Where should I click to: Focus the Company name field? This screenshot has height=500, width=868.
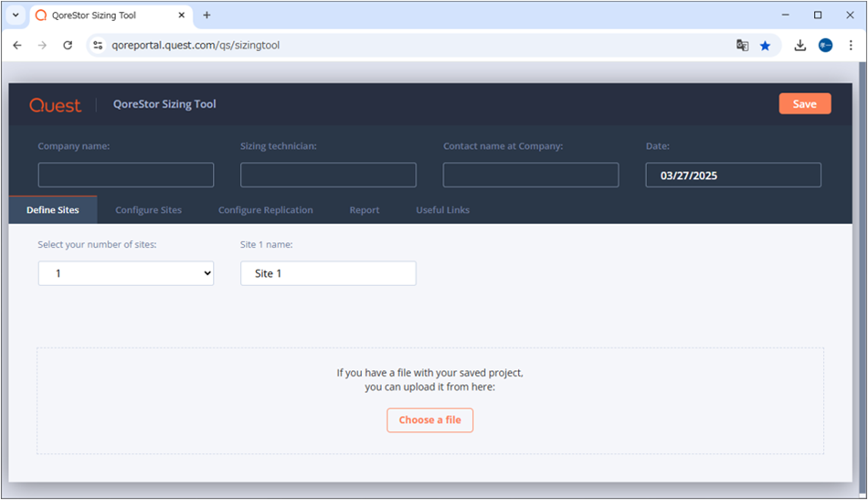[126, 175]
